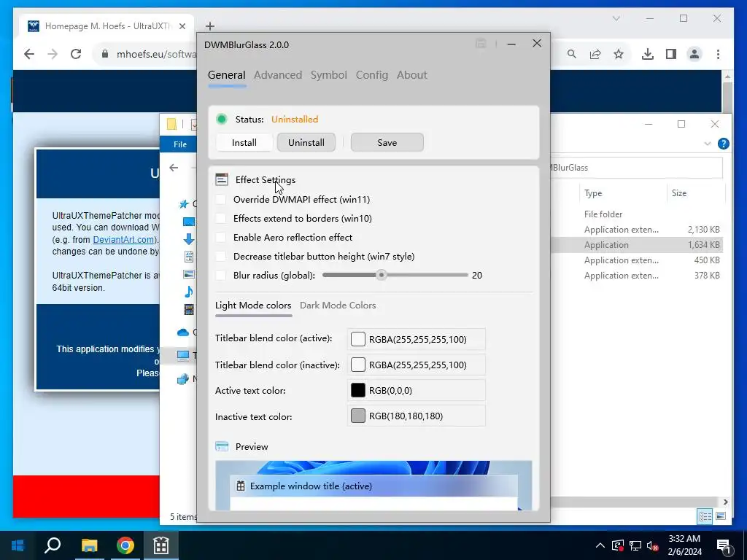Select Quick access star in Explorer sidebar
Screen dimensions: 747x560
pos(183,204)
